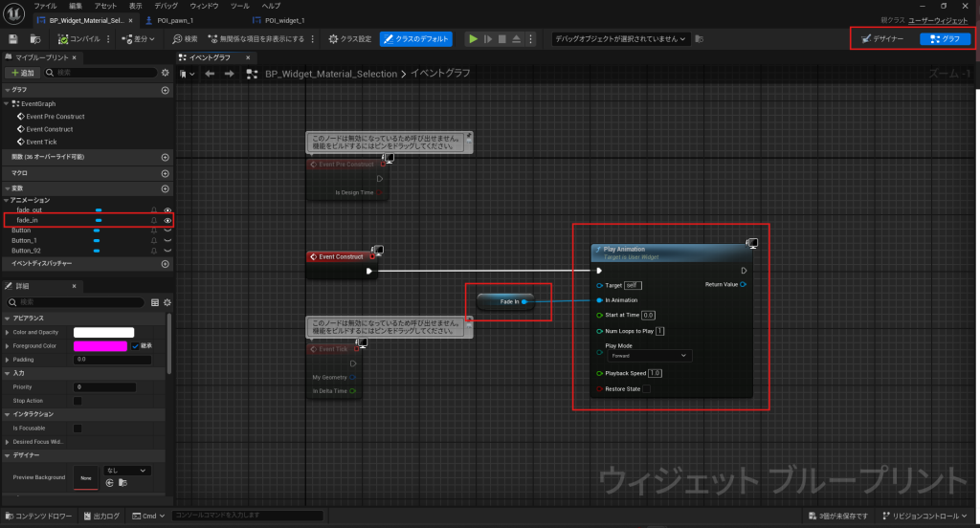Toggle the Inherit checkbox next to Foreground Color

click(135, 346)
